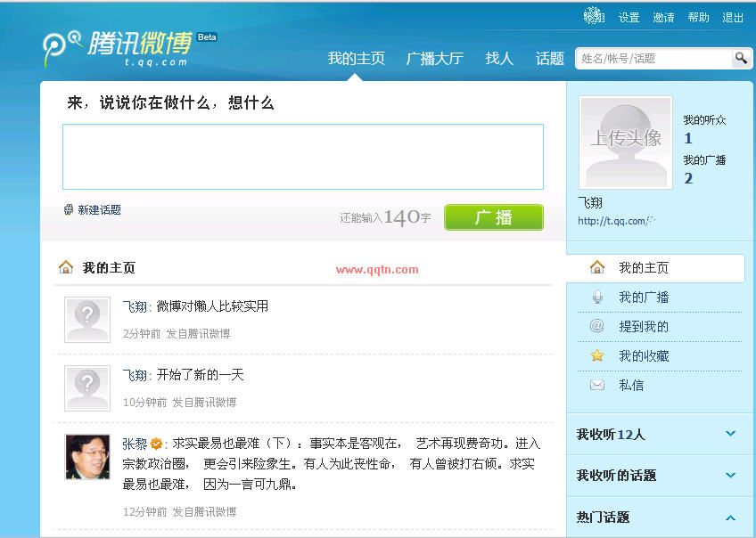Click the 还能输入140字 counter
The width and height of the screenshot is (756, 538).
(385, 217)
